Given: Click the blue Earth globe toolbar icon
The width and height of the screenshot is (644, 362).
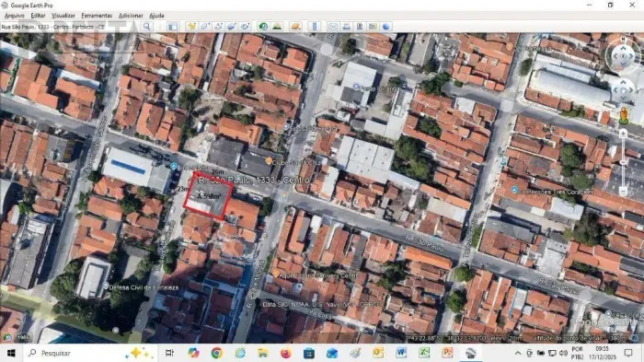Looking at the screenshot, I should click(x=386, y=27).
